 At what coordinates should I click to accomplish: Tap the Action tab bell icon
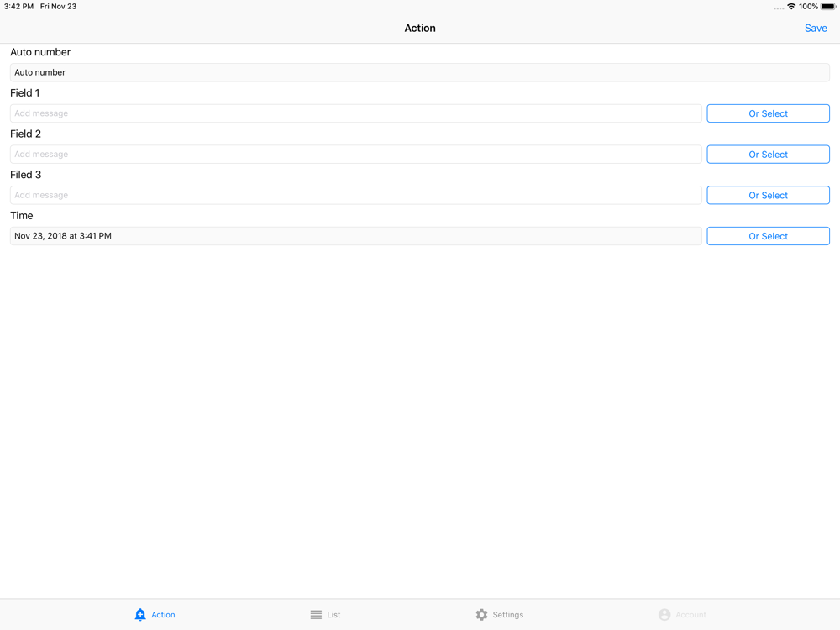point(140,615)
